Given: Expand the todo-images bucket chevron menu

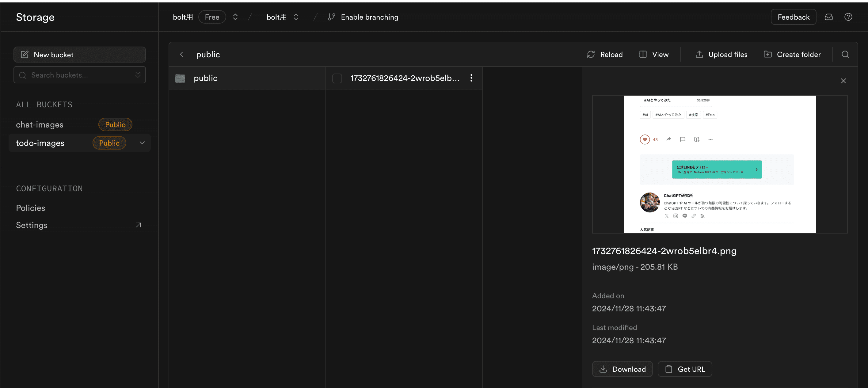Looking at the screenshot, I should [142, 143].
